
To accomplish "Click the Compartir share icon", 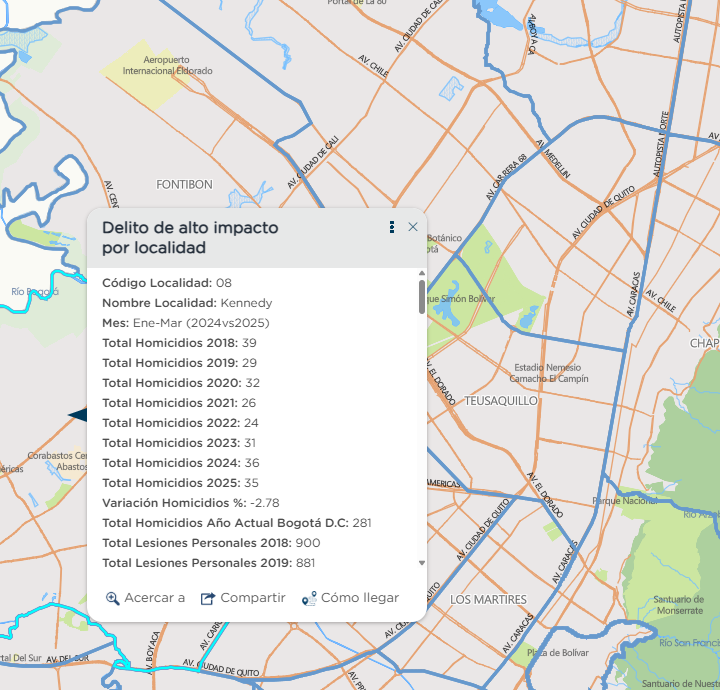I will (x=208, y=598).
